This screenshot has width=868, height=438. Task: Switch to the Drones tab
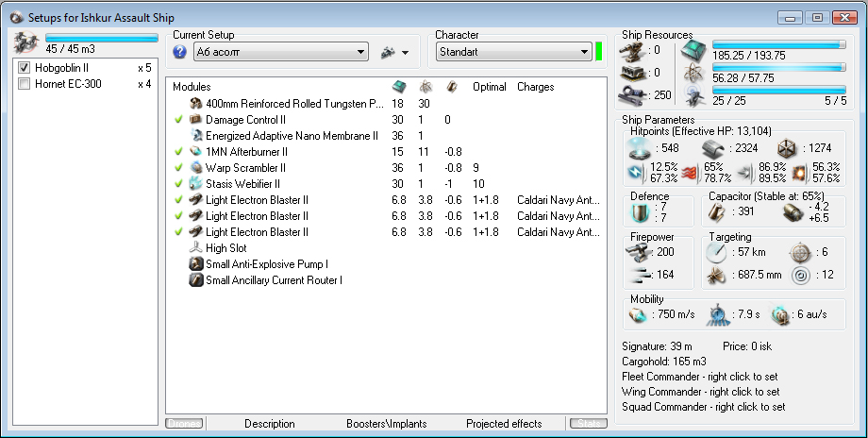point(184,424)
